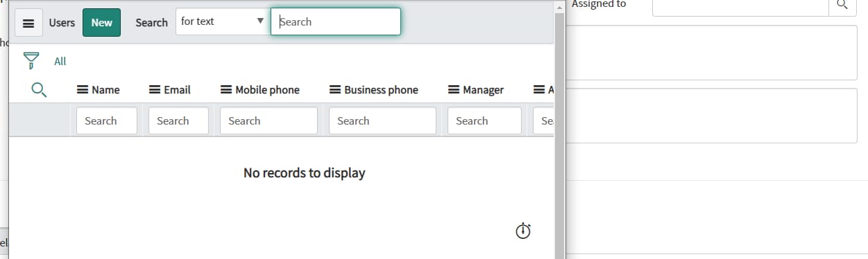
Task: Click the filter funnel icon
Action: [x=31, y=61]
